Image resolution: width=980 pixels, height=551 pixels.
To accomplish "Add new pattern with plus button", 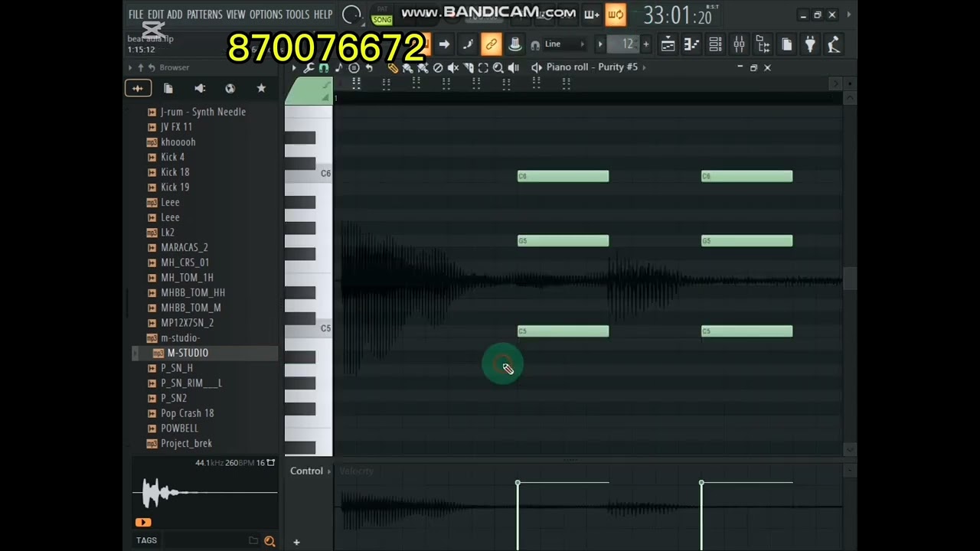I will pos(646,44).
